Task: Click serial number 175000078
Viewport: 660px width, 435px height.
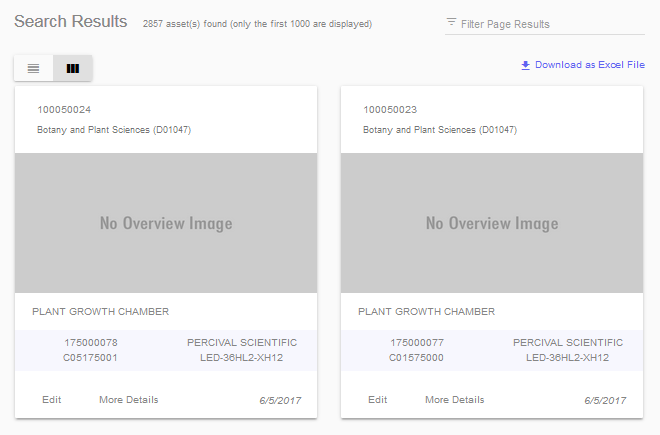Action: click(90, 343)
